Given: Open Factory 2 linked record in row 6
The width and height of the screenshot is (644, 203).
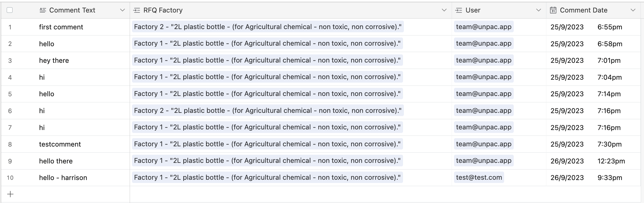Looking at the screenshot, I should pyautogui.click(x=268, y=111).
